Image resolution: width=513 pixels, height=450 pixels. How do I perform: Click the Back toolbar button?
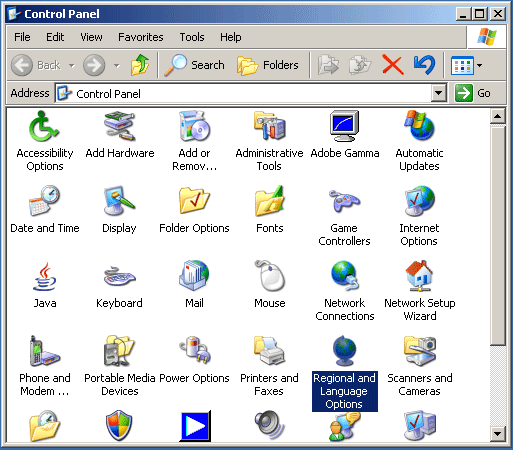coord(36,65)
